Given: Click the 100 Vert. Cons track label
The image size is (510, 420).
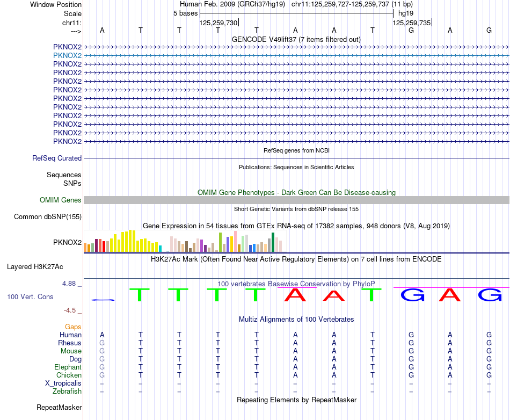Looking at the screenshot, I should click(x=30, y=296).
